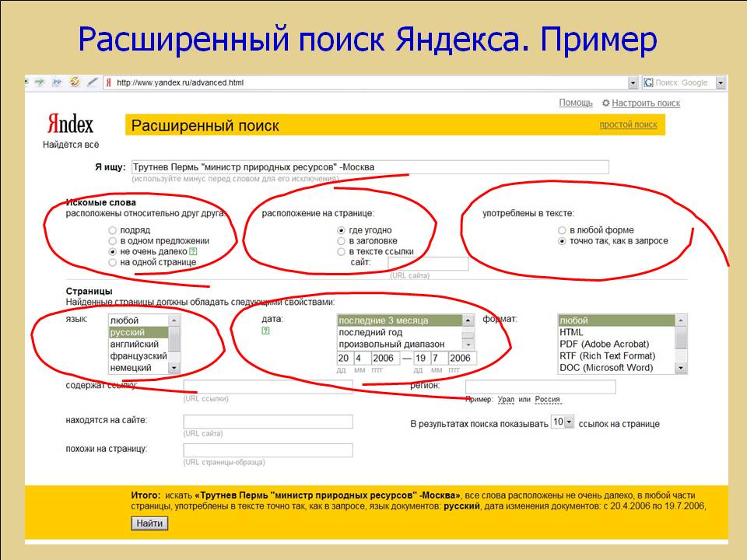
Task: Click the Google search engine icon
Action: [x=648, y=82]
